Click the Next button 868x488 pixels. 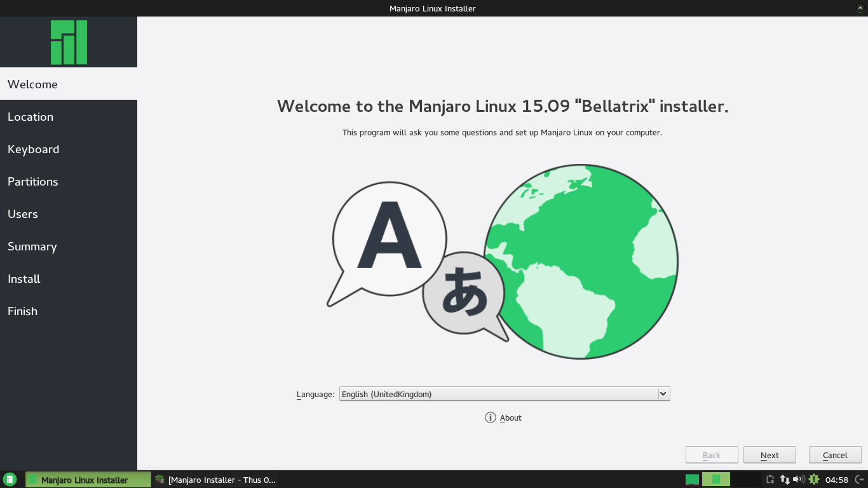[x=770, y=455]
